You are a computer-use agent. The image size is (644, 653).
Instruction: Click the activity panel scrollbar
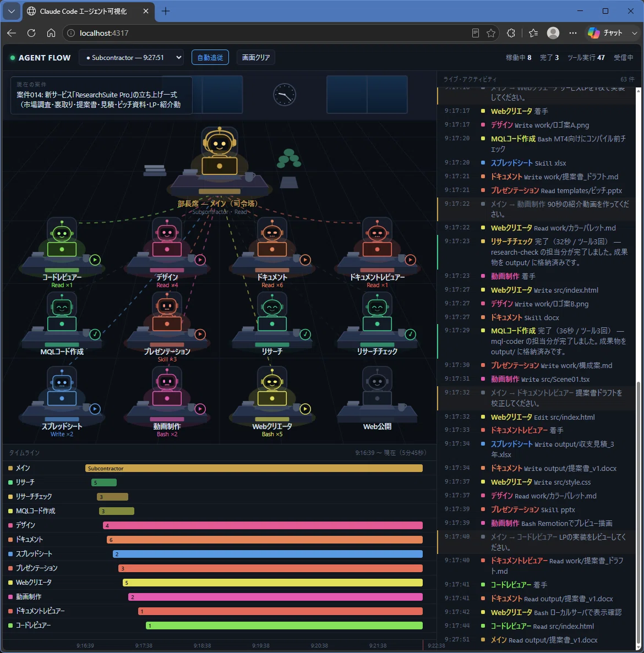pyautogui.click(x=638, y=512)
